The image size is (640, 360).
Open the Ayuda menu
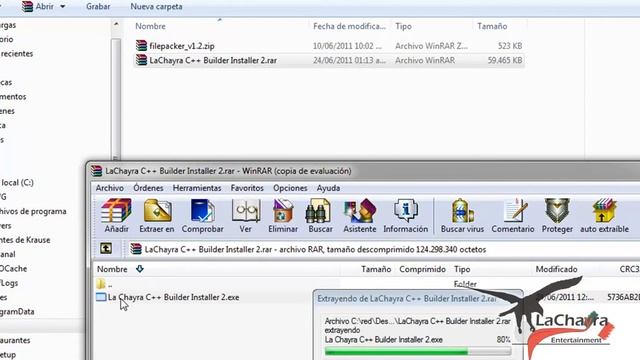coord(328,188)
